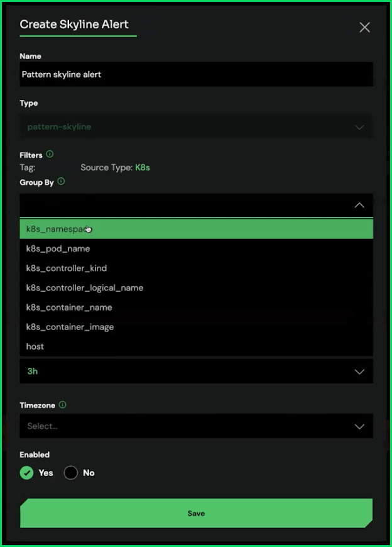Select k8s_container_name option
Viewport: 392px width, 547px height.
(69, 307)
